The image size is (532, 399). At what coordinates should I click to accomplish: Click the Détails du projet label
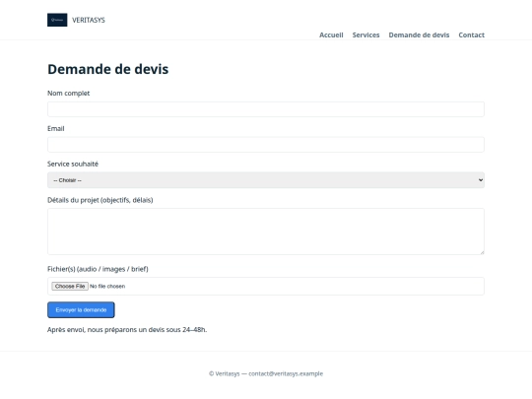(x=100, y=200)
